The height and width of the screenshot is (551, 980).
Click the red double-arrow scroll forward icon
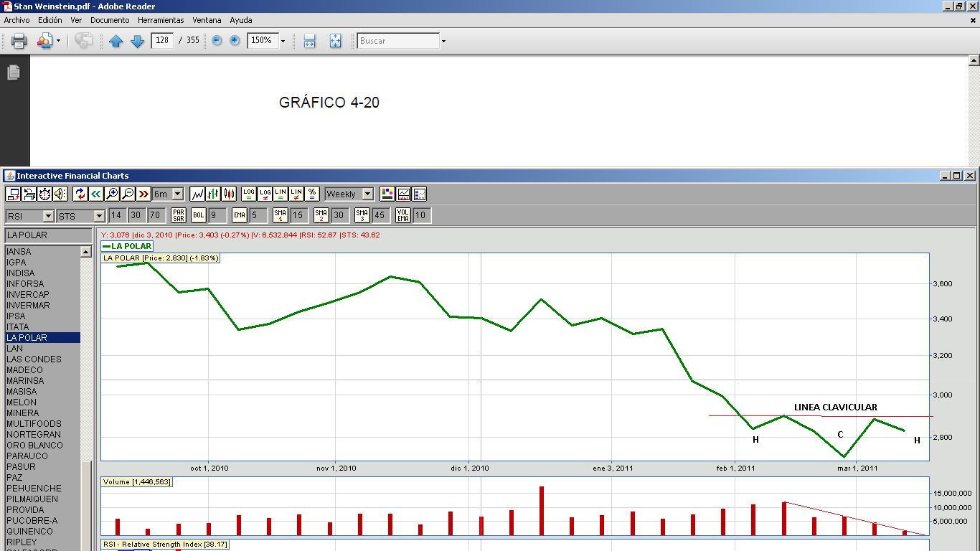[143, 194]
